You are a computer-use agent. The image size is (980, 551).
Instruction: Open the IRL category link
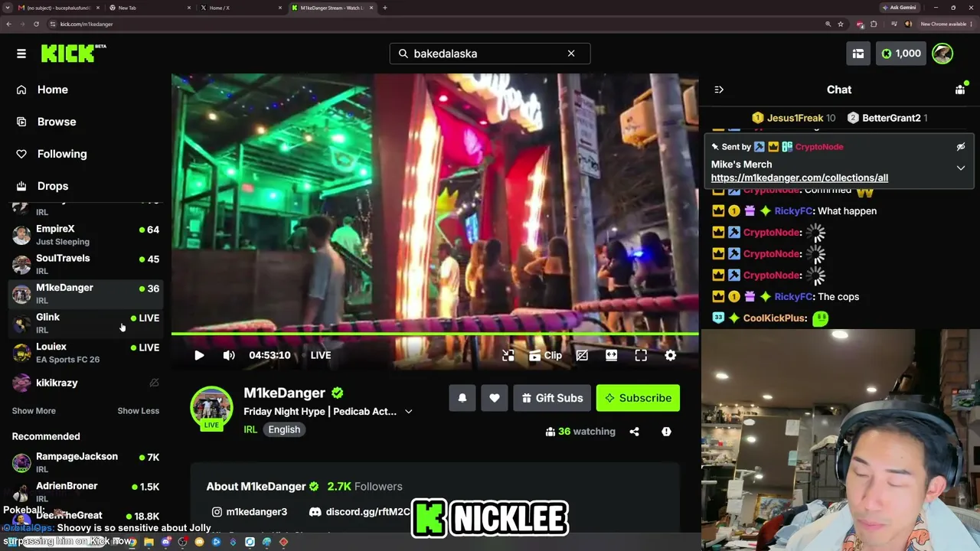(x=250, y=429)
